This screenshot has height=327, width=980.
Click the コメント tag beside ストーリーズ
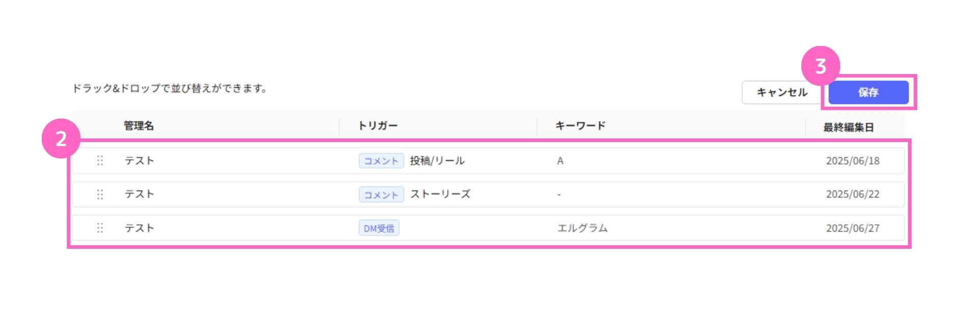pyautogui.click(x=381, y=195)
